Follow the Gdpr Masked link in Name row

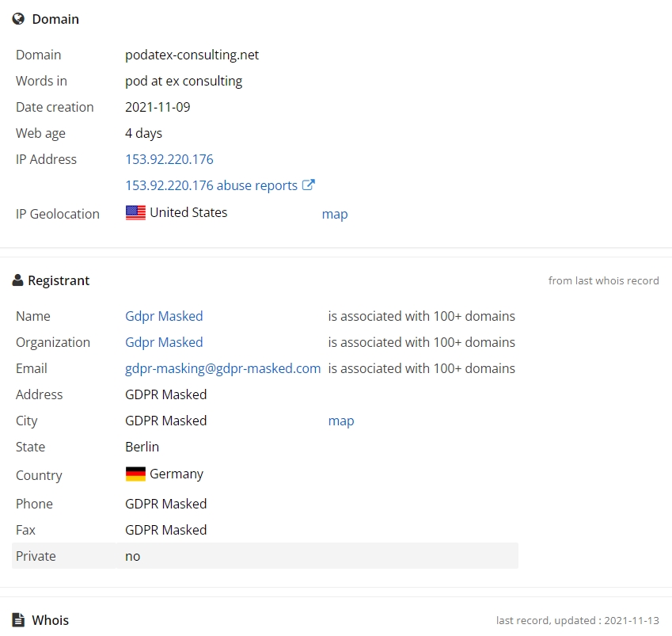(164, 316)
